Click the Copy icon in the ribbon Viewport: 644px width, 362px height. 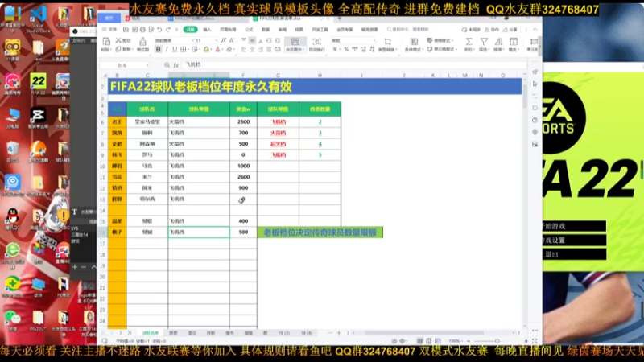(x=118, y=49)
